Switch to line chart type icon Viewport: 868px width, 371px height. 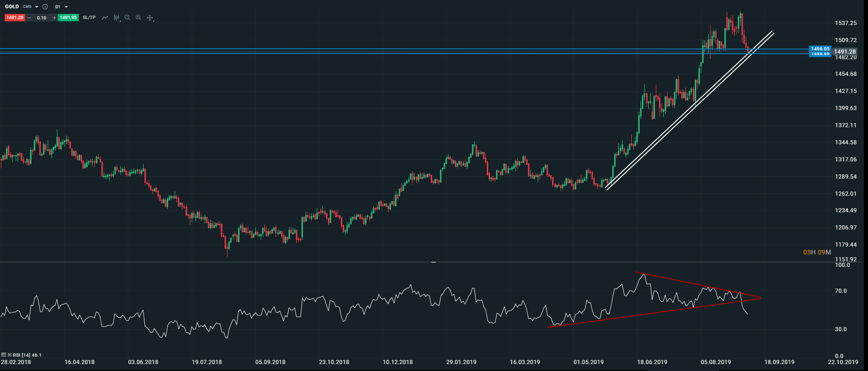(x=105, y=18)
